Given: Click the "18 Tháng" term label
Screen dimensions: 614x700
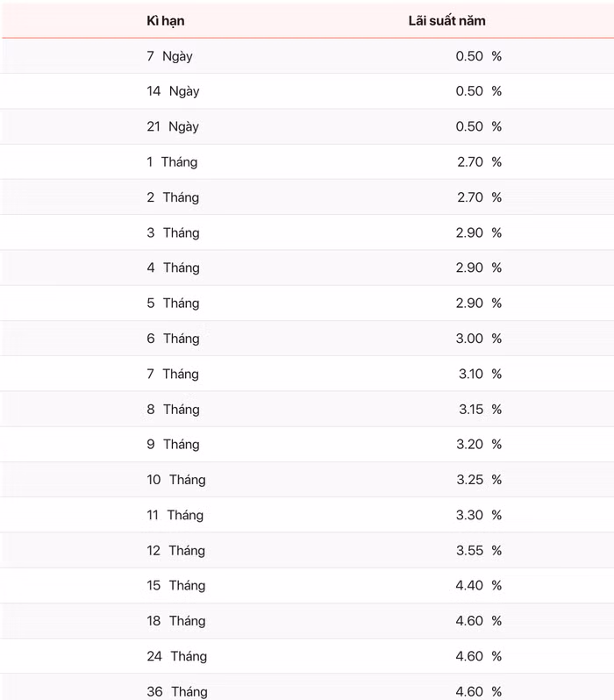Looking at the screenshot, I should tap(175, 621).
